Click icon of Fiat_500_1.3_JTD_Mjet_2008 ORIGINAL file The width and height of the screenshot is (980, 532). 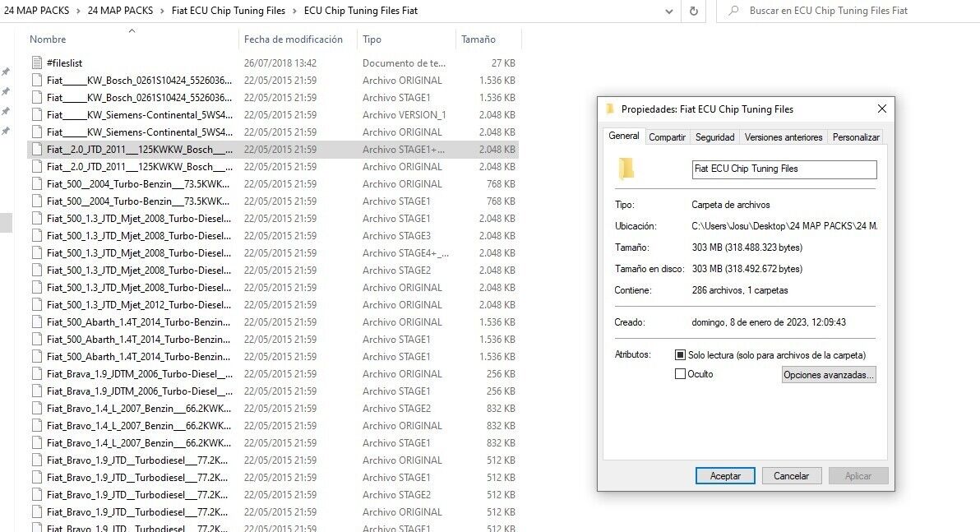pyautogui.click(x=37, y=288)
